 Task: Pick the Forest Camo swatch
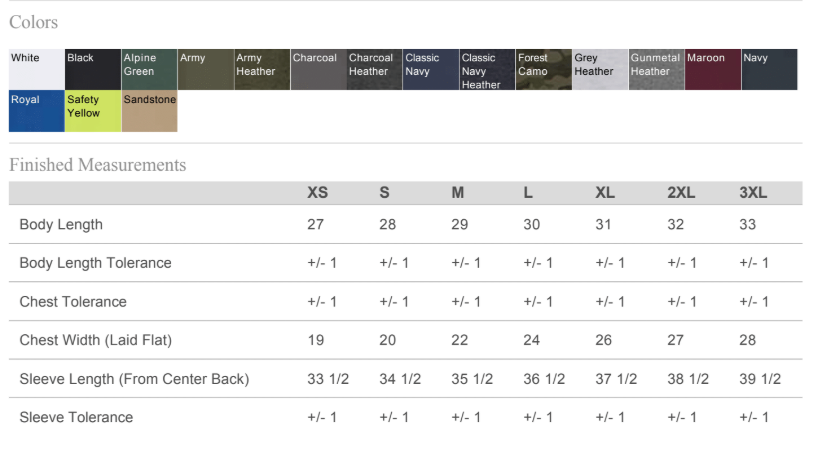pyautogui.click(x=543, y=70)
